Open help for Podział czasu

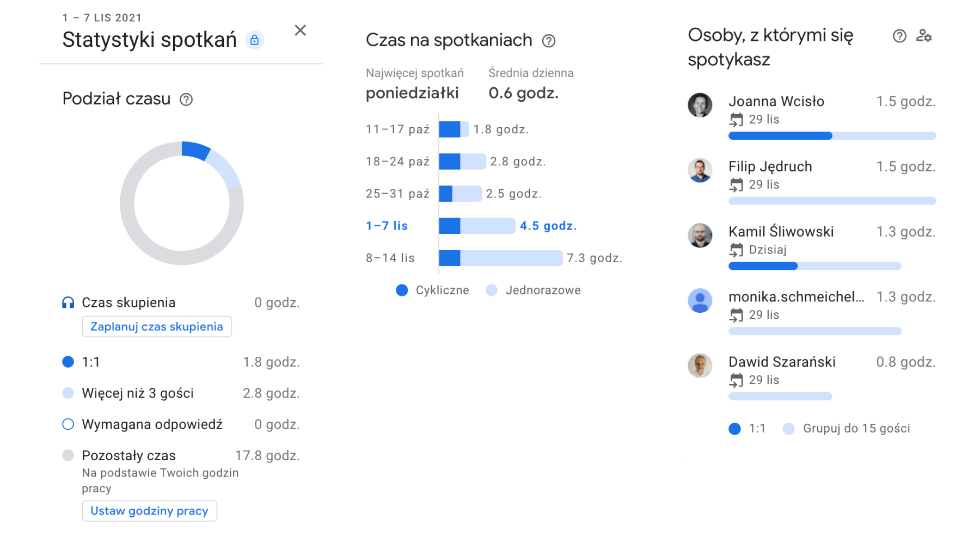tap(186, 100)
